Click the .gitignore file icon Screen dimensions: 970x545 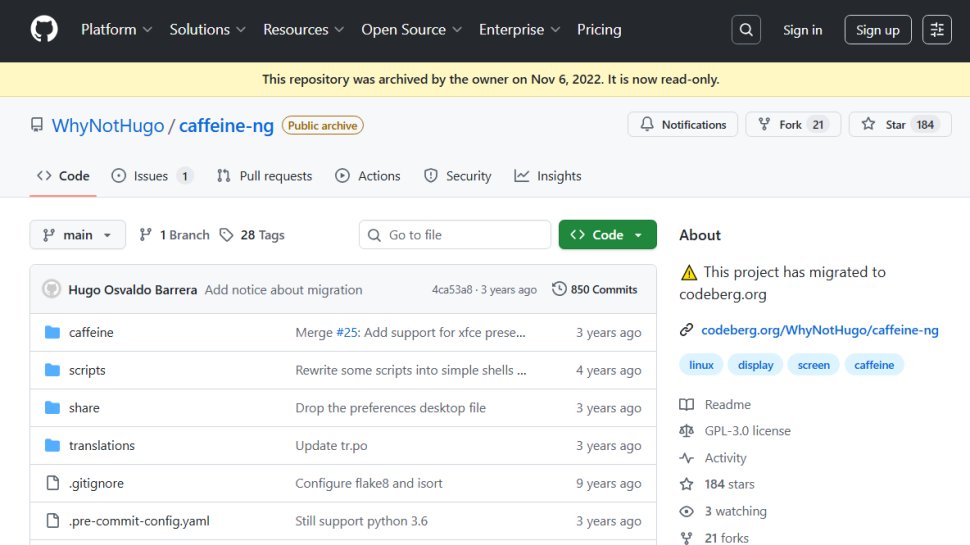tap(53, 483)
